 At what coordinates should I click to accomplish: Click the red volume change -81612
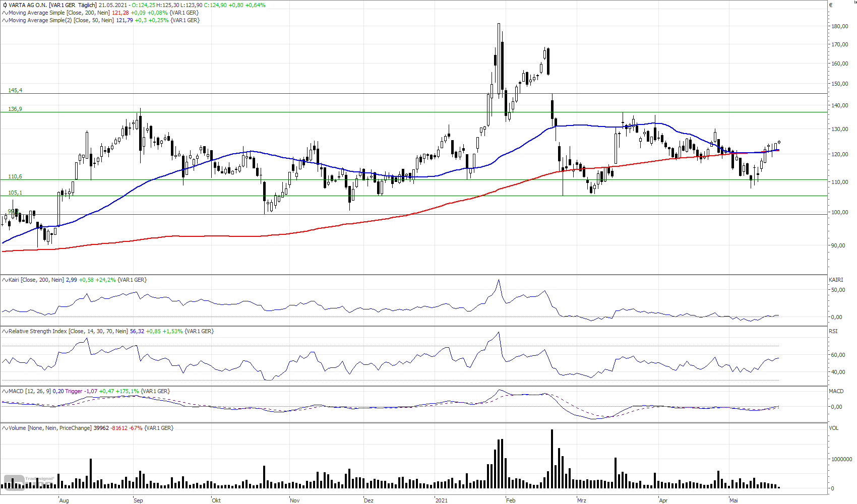pos(119,428)
